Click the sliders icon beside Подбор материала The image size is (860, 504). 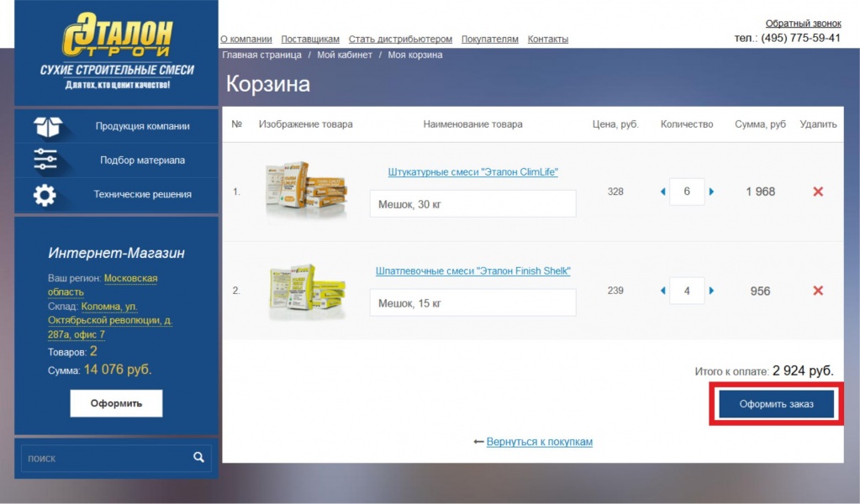[x=45, y=160]
